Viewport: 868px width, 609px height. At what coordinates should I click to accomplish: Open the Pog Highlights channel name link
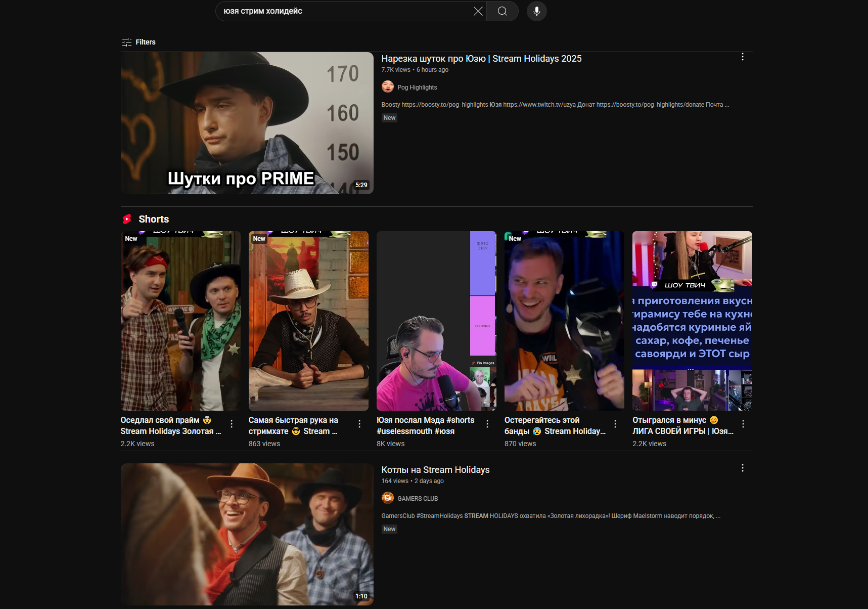coord(417,88)
